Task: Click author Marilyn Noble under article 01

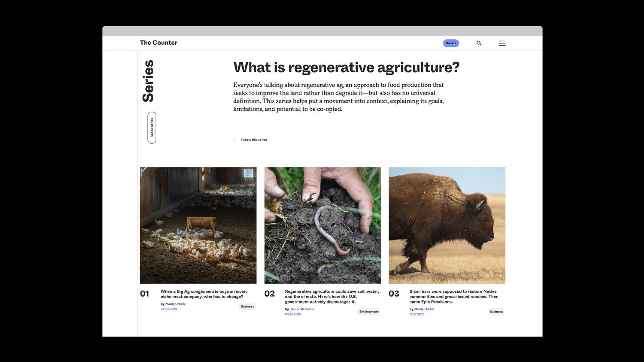Action: coord(175,304)
